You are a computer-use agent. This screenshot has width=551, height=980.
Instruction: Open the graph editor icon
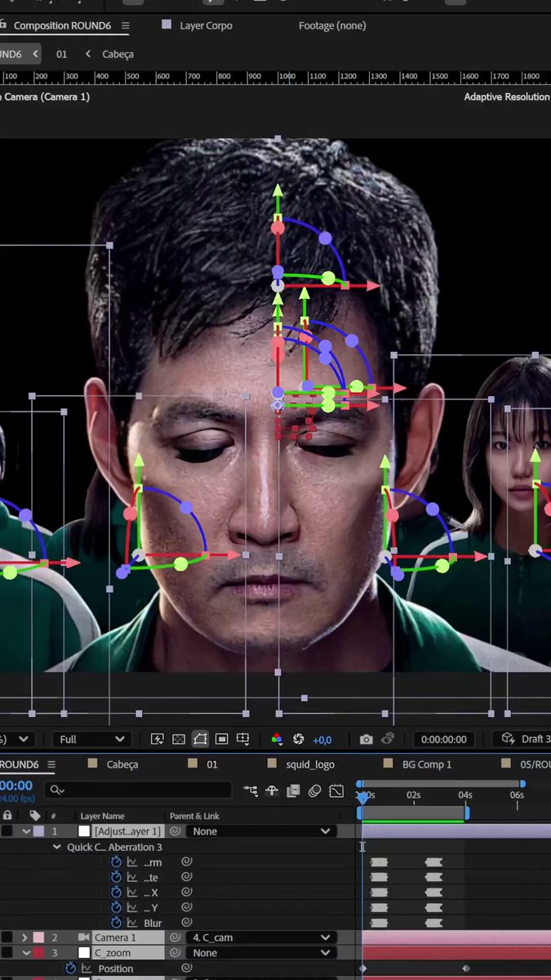pos(336,791)
